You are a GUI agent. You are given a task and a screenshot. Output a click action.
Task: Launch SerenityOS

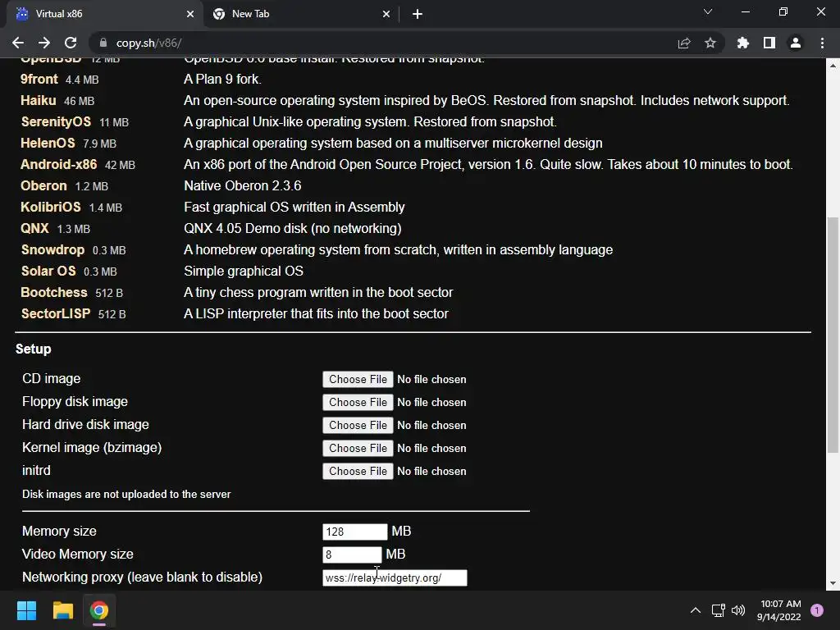[57, 122]
